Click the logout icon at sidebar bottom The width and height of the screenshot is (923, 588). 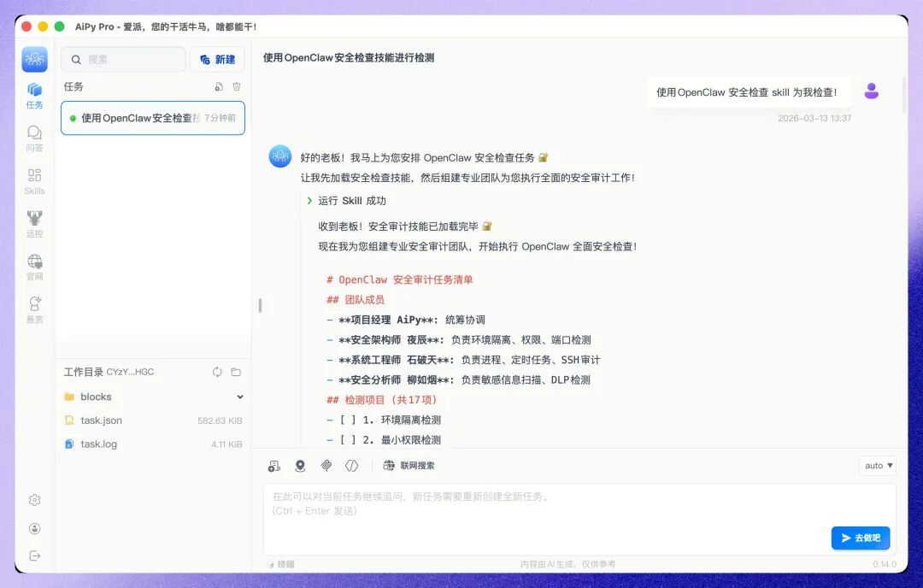pos(35,556)
